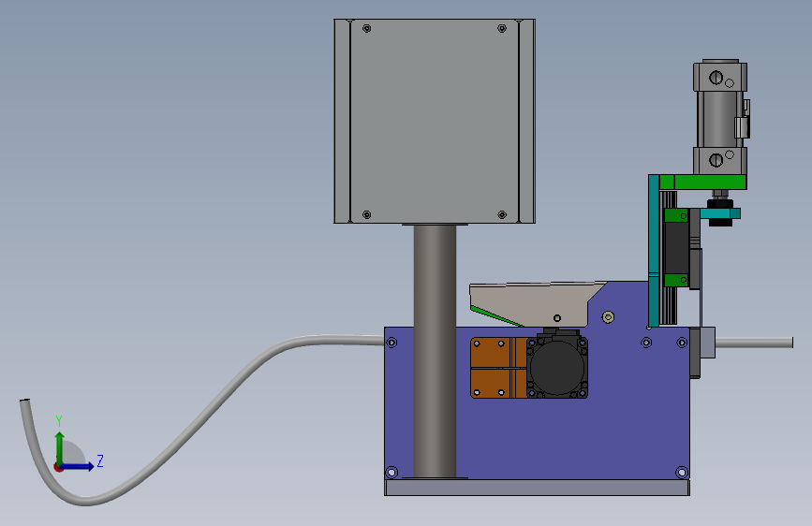Select the cylinder's lower end cap
Viewport: 812px width, 526px height.
pos(720,160)
